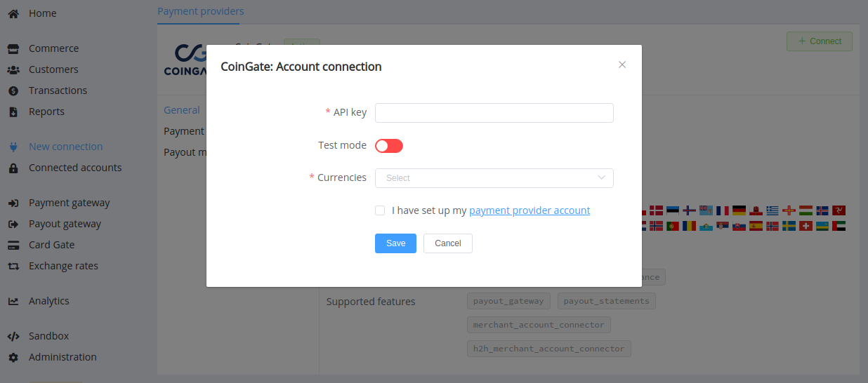Click the merchant_account_connector feature tag
Screen dimensions: 868x383
(x=539, y=325)
